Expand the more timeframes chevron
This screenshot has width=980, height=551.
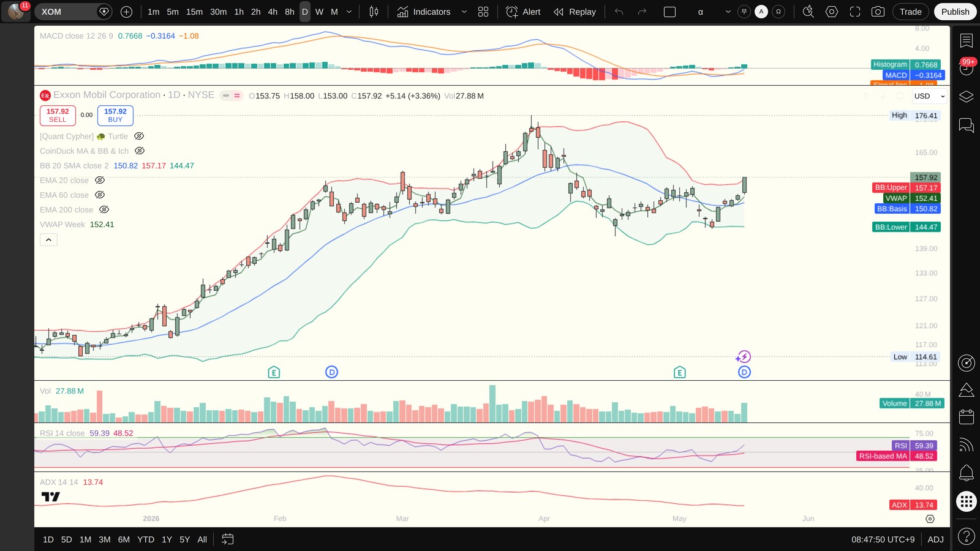(349, 12)
